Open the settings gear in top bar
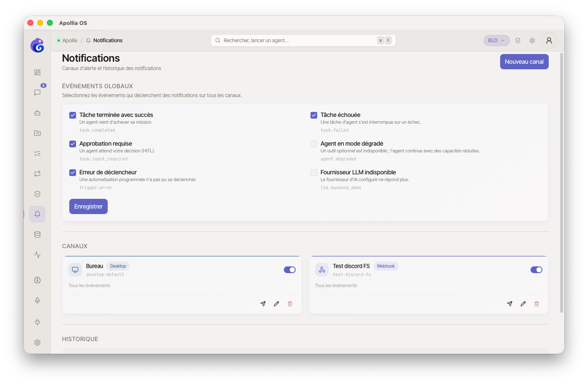This screenshot has width=588, height=385. [x=532, y=41]
